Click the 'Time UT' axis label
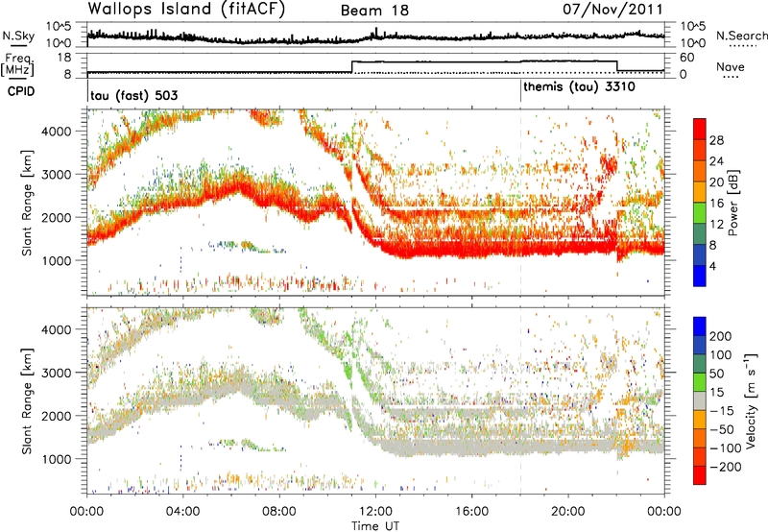 coord(375,526)
